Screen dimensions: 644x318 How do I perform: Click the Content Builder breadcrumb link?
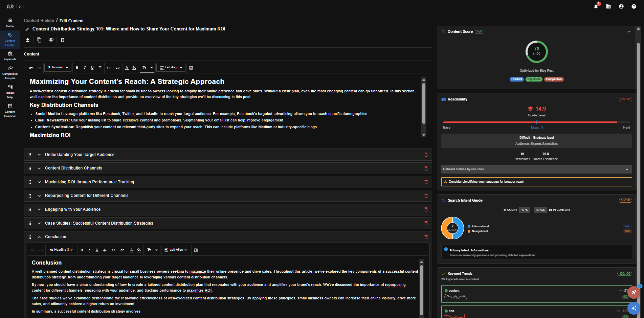click(x=39, y=21)
